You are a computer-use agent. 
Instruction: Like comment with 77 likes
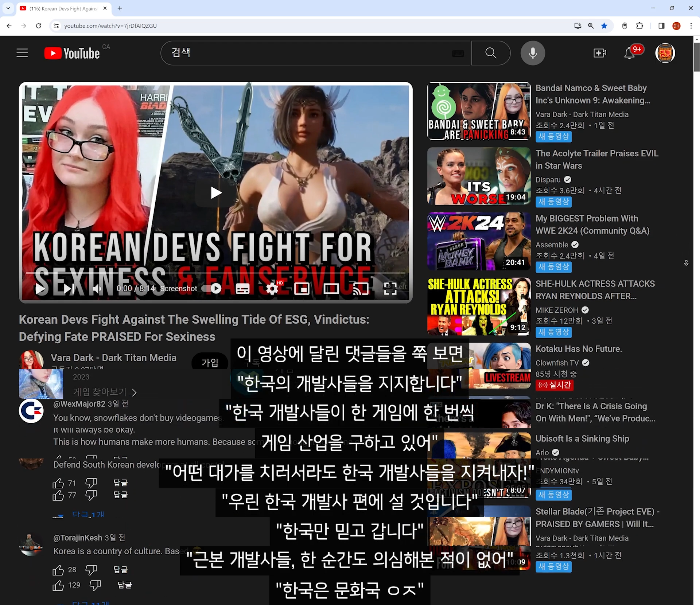point(58,495)
